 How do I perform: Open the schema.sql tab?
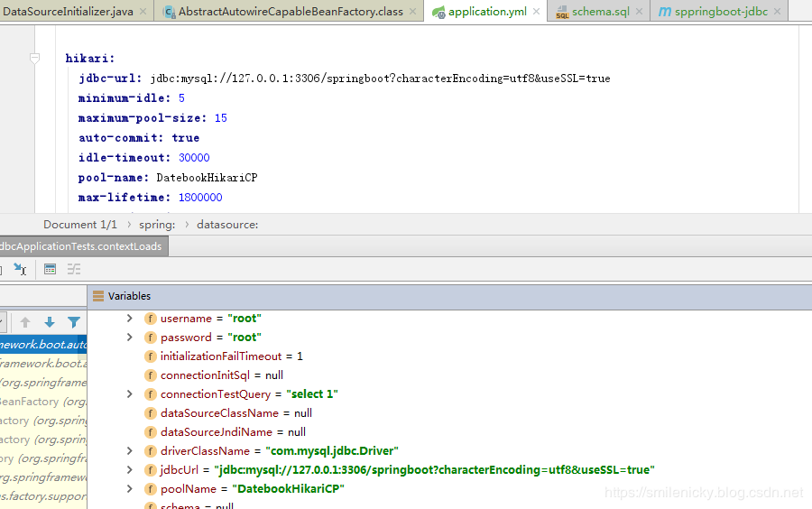[601, 12]
